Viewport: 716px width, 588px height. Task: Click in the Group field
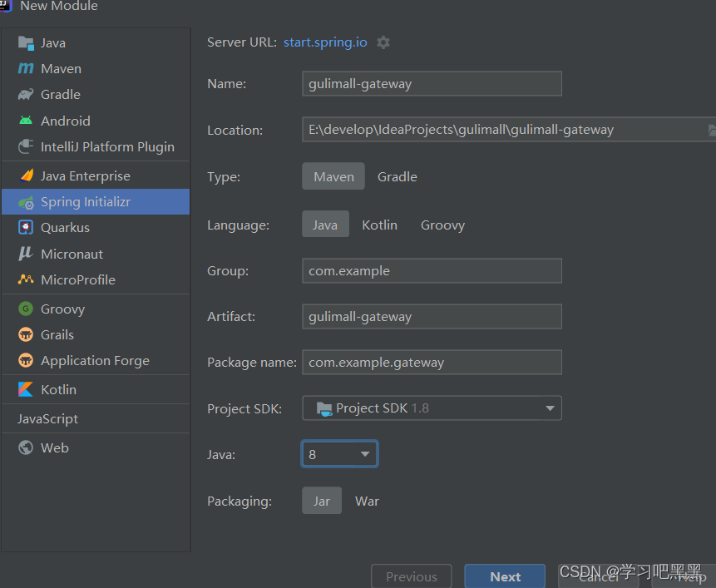(x=432, y=271)
